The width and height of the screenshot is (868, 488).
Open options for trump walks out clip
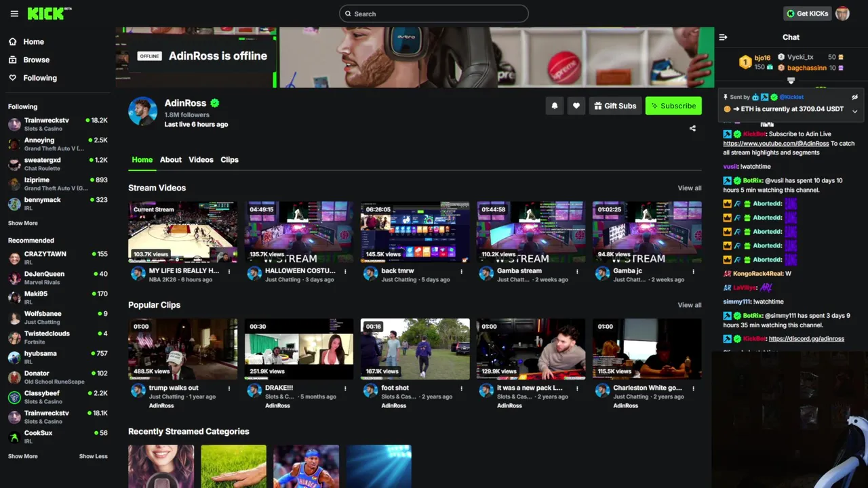point(229,389)
